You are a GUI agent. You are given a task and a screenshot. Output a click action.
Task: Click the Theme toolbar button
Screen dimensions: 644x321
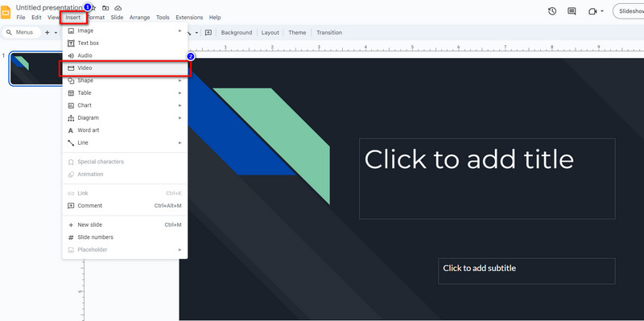pos(297,32)
